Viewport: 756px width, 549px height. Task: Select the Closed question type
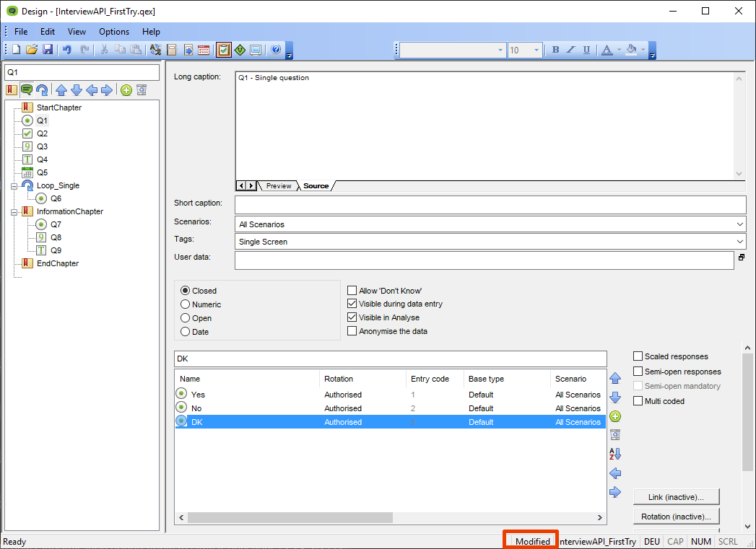185,291
